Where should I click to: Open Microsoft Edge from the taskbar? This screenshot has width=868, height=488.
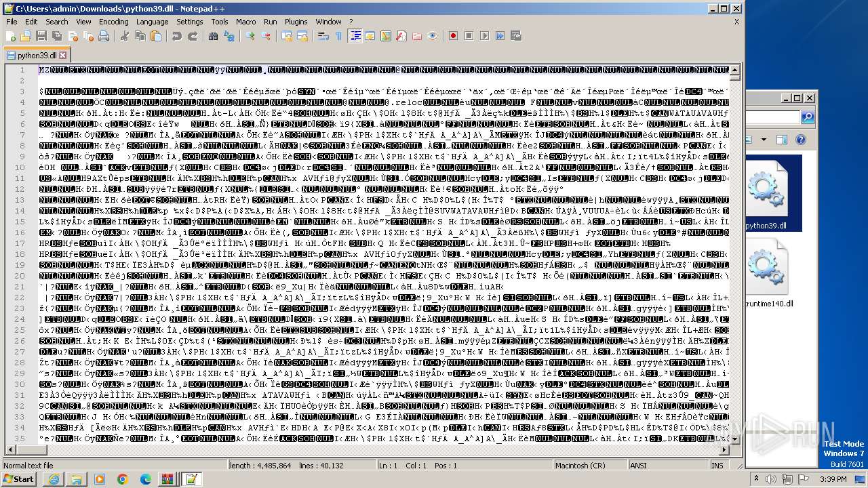(145, 479)
